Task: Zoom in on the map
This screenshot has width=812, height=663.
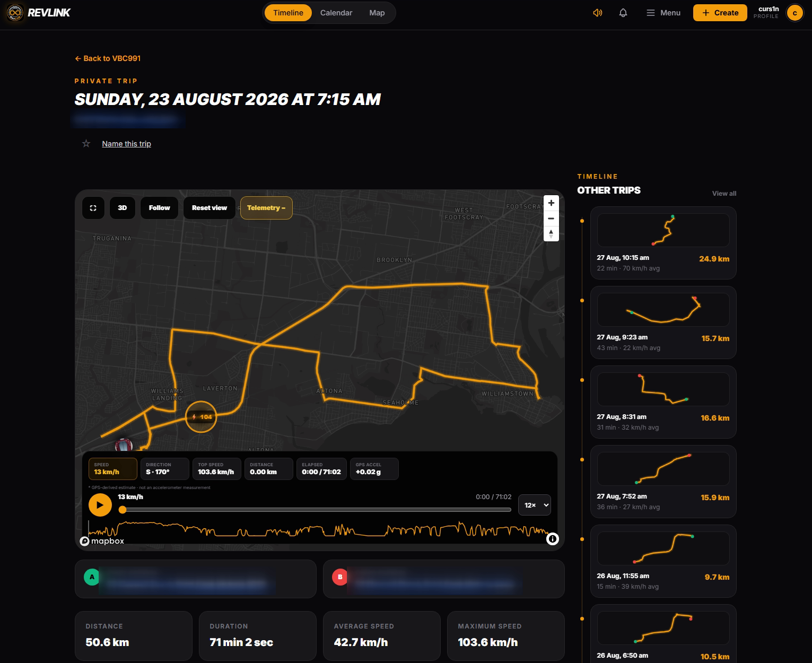Action: (x=551, y=203)
